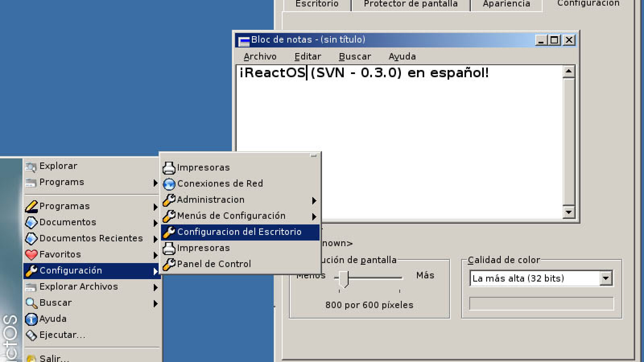Image resolution: width=644 pixels, height=362 pixels.
Task: Click the wrench icon beside Panel de Control
Action: click(169, 264)
